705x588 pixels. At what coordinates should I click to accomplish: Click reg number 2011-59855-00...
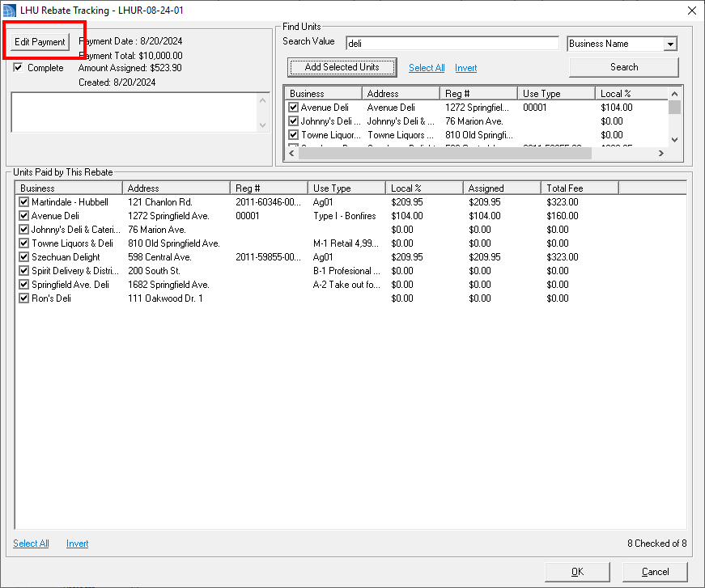[269, 257]
